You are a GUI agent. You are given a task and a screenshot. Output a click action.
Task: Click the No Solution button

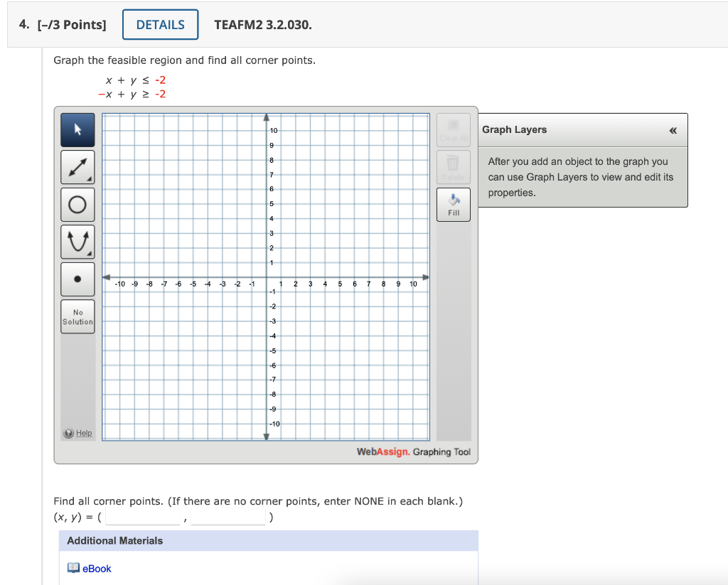click(x=77, y=316)
